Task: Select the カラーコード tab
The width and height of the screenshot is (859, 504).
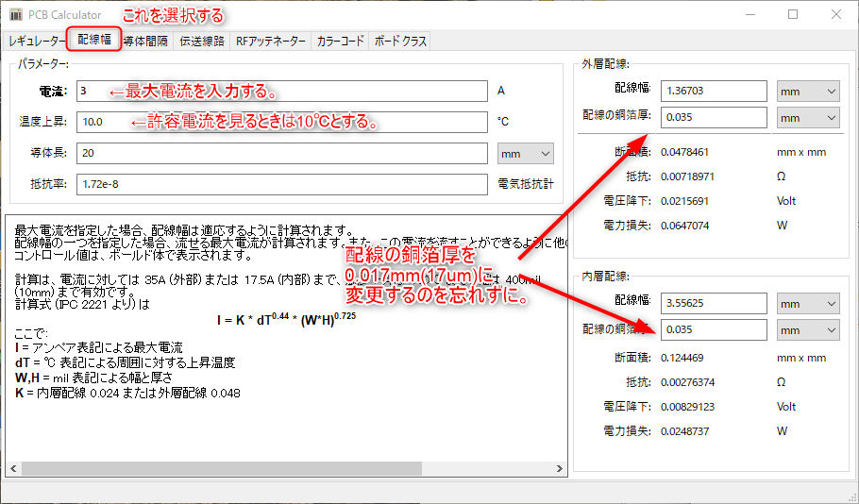Action: click(x=340, y=42)
